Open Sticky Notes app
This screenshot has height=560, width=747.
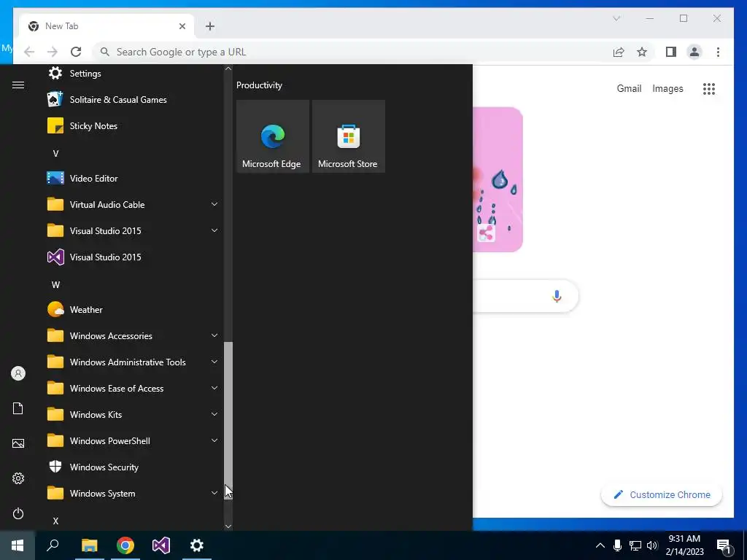tap(133, 125)
